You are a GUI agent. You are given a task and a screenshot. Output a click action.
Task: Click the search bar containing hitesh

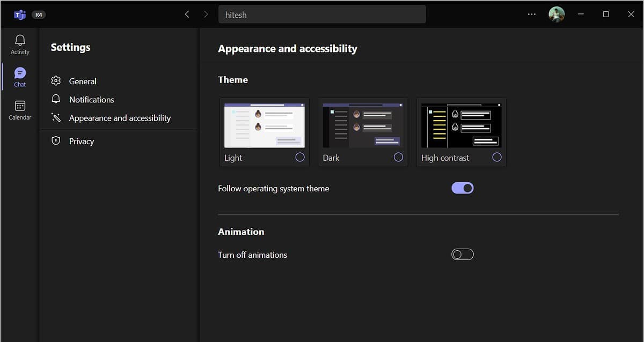point(322,14)
